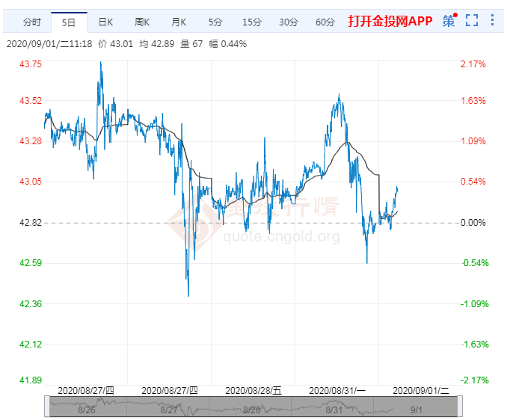This screenshot has height=420, width=507.
Task: Click the 价 43.01 price readout
Action: click(116, 44)
